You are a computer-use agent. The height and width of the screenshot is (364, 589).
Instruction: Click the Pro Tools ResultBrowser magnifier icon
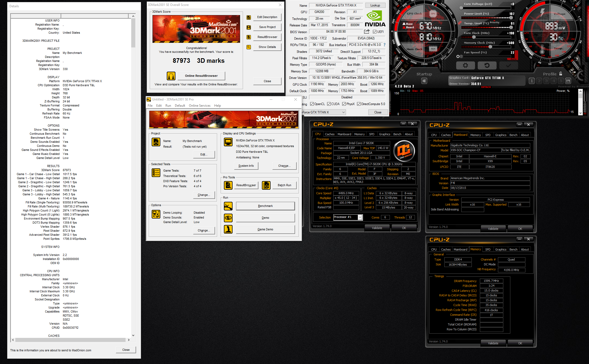[228, 185]
